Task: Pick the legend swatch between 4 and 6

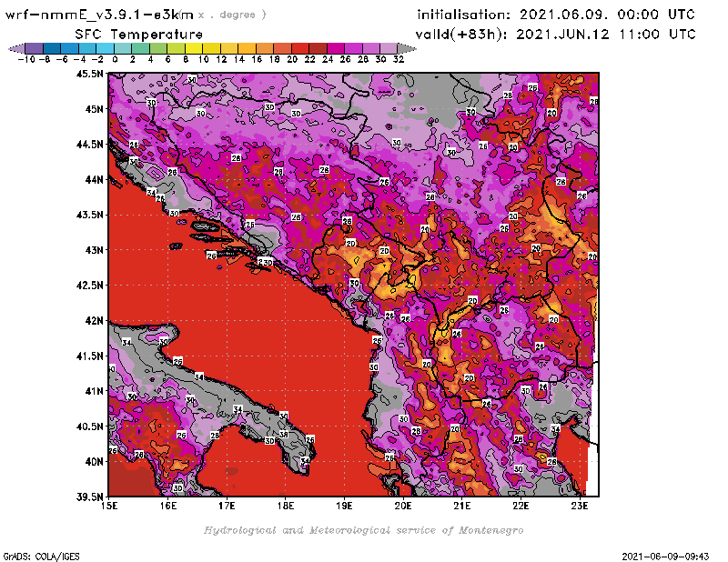Action: click(x=158, y=48)
